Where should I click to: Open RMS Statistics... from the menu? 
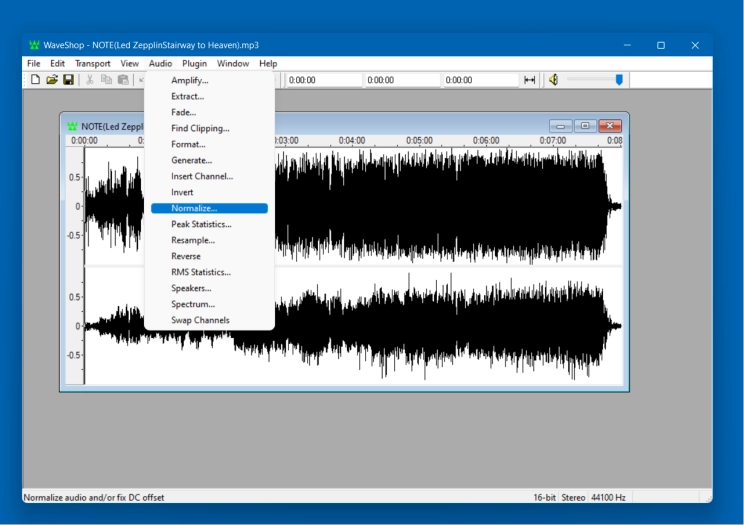click(x=209, y=272)
